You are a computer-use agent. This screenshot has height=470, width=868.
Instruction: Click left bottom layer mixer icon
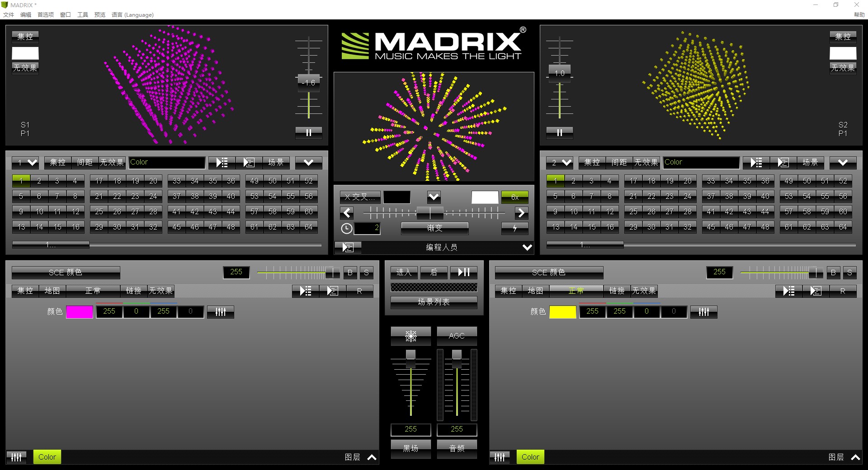click(x=16, y=457)
